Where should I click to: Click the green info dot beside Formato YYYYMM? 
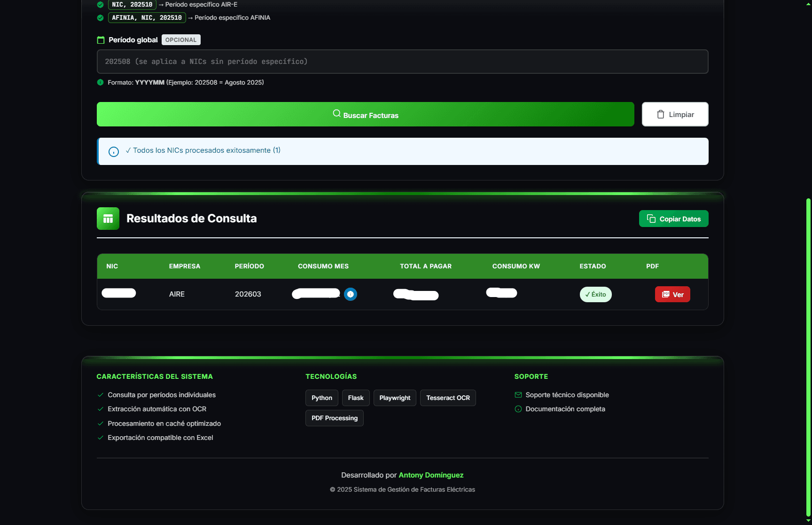[x=100, y=82]
